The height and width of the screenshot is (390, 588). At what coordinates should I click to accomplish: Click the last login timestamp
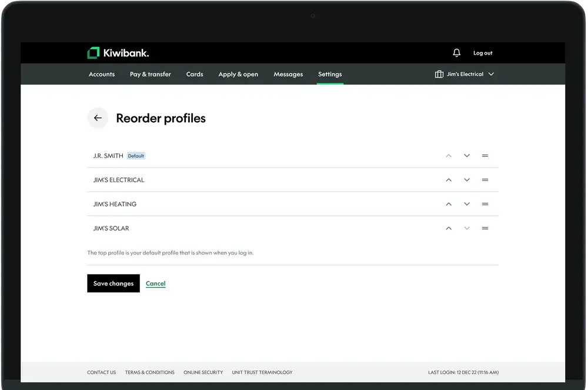(463, 372)
